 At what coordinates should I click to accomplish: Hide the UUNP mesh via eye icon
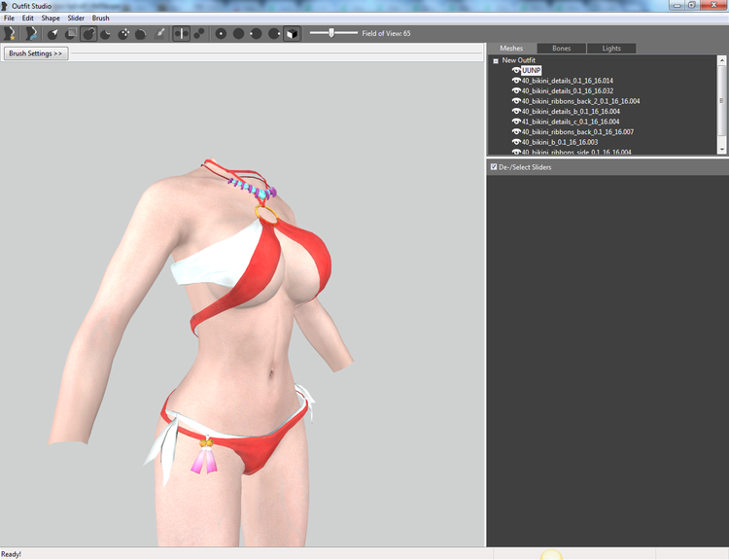point(516,70)
